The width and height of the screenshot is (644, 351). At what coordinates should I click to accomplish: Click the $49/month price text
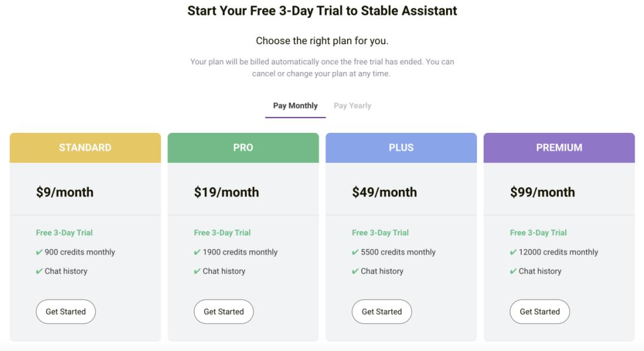[385, 192]
